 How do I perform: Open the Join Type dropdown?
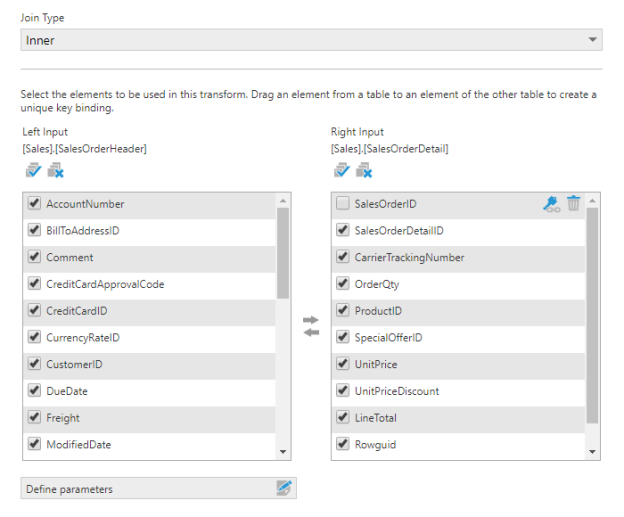pyautogui.click(x=311, y=41)
